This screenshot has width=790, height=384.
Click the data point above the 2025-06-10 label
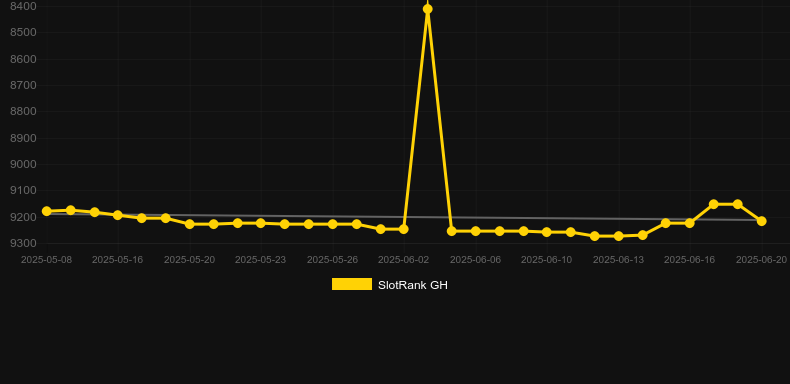click(x=547, y=232)
